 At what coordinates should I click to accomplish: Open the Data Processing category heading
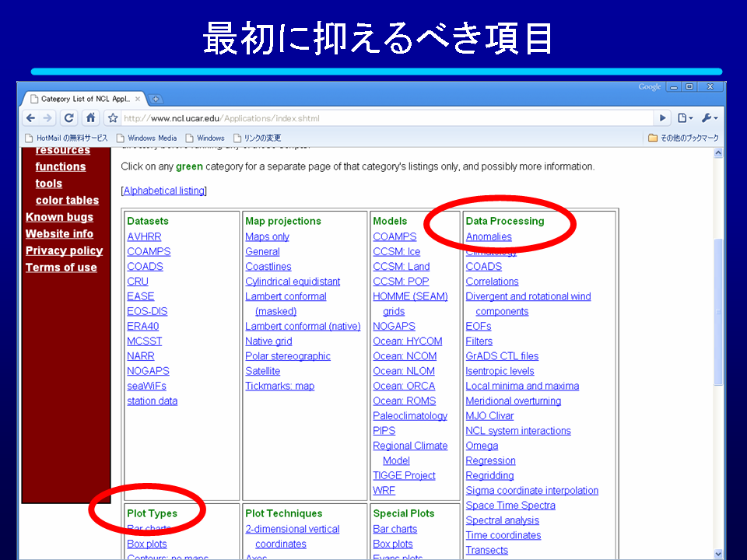tap(505, 221)
